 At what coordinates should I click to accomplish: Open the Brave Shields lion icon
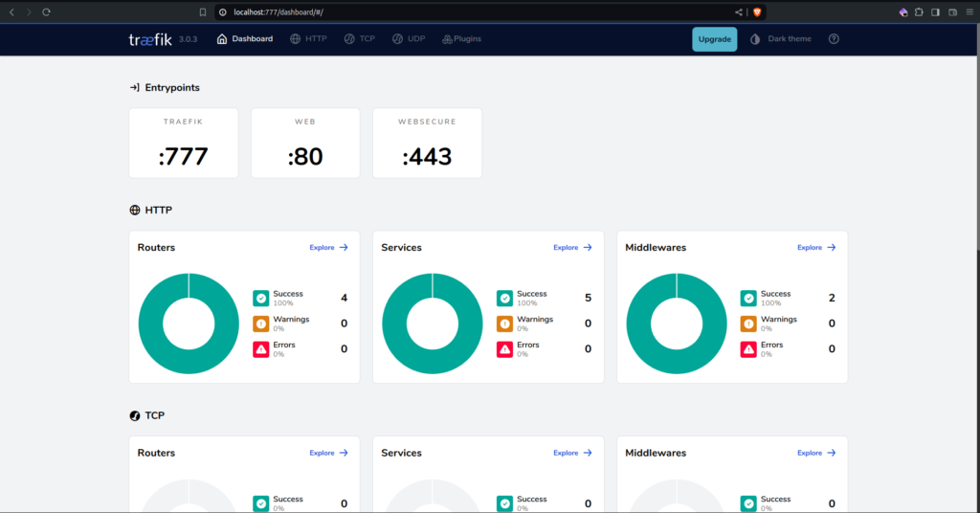tap(757, 11)
